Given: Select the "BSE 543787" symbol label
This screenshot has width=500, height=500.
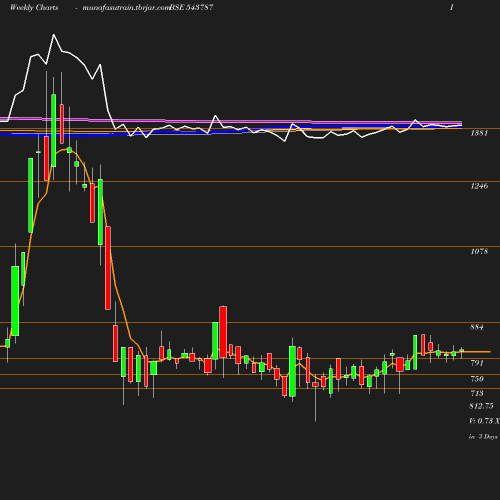Looking at the screenshot, I should pyautogui.click(x=191, y=7).
